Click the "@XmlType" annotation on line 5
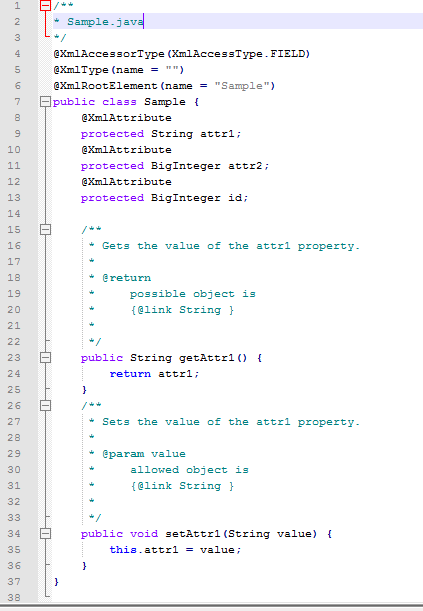Image resolution: width=423 pixels, height=611 pixels. pos(81,70)
